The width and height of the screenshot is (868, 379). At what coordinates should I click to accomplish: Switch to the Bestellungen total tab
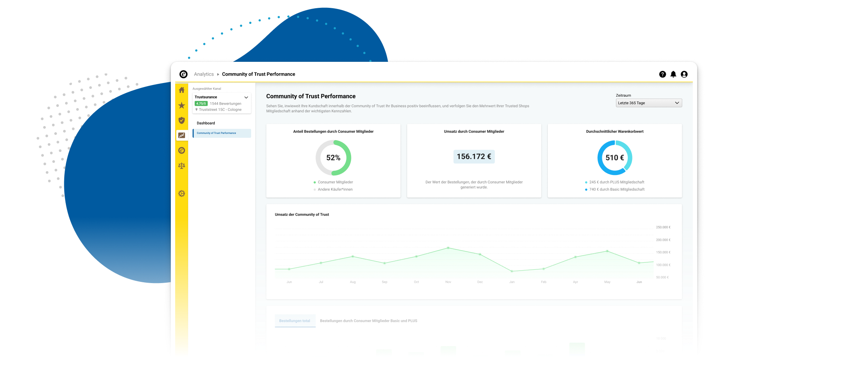295,321
